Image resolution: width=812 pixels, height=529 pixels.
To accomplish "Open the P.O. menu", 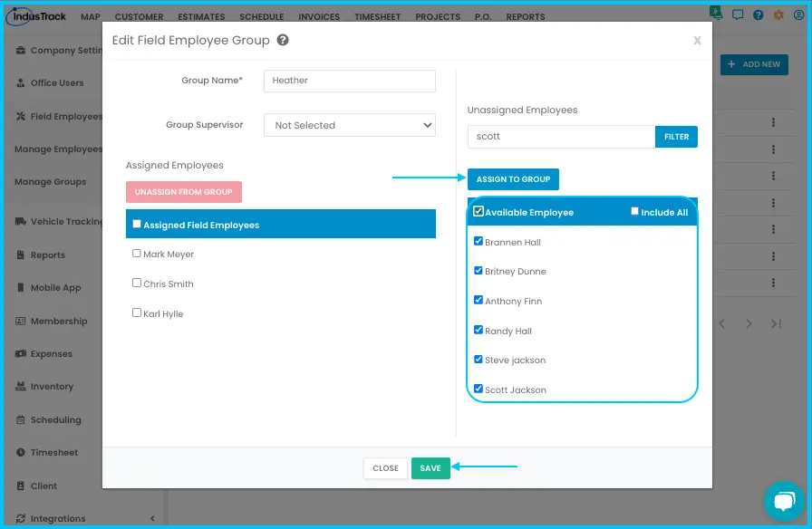I will pyautogui.click(x=483, y=16).
